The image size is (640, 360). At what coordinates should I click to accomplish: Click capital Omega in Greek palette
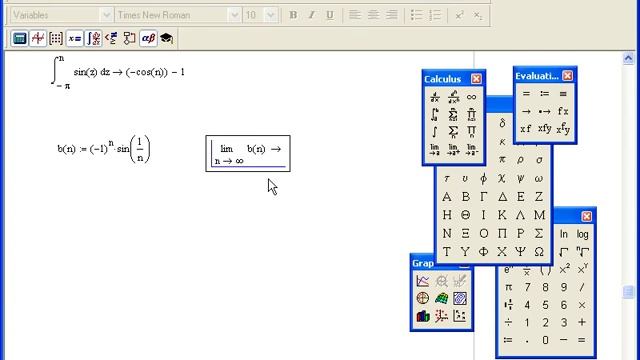(x=539, y=251)
